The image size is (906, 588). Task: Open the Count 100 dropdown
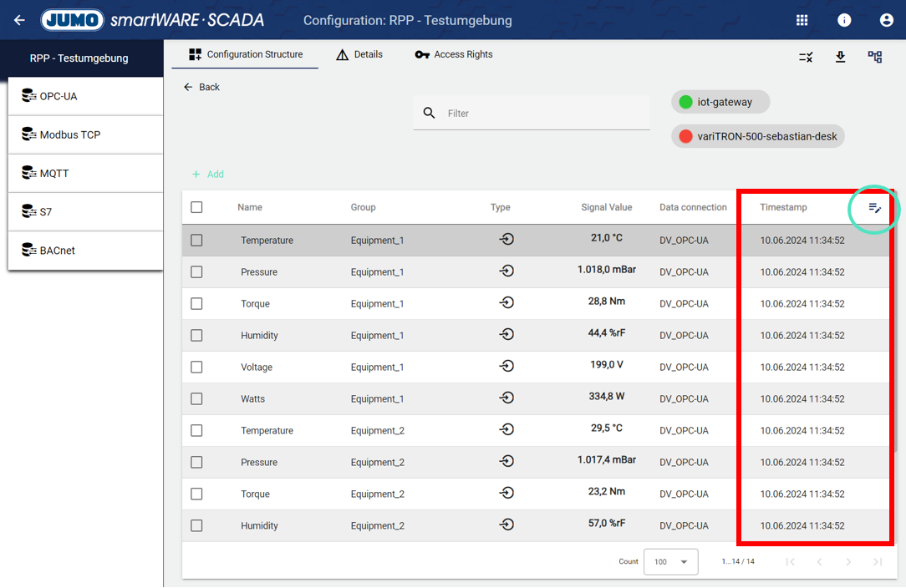[670, 562]
